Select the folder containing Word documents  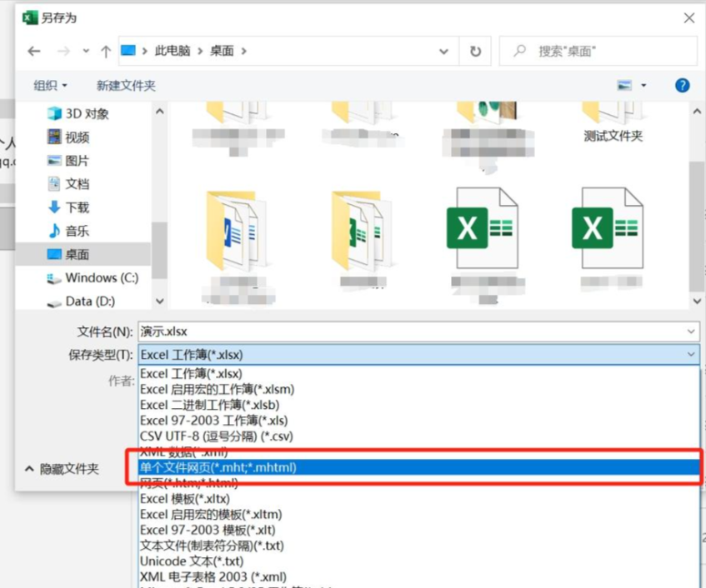(x=238, y=231)
